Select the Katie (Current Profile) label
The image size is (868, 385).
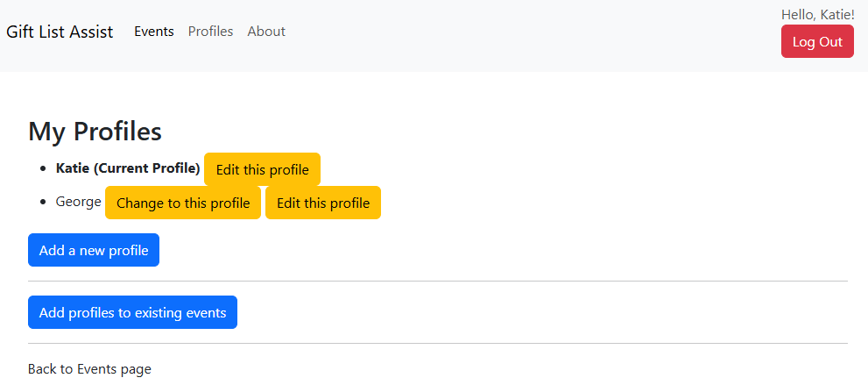click(x=128, y=168)
